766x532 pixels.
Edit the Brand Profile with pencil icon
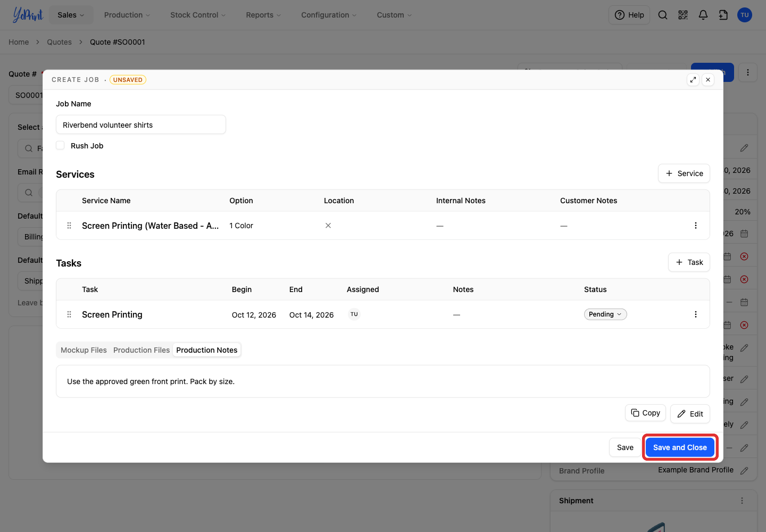[x=744, y=470]
